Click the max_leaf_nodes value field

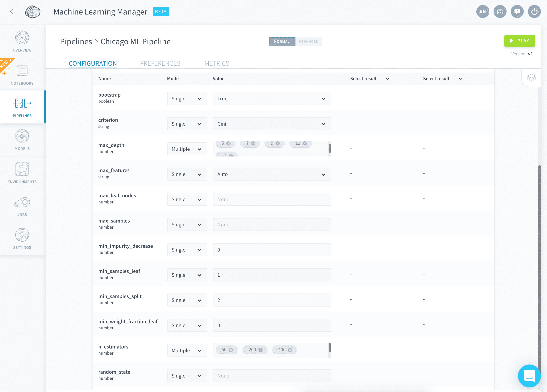pos(272,199)
